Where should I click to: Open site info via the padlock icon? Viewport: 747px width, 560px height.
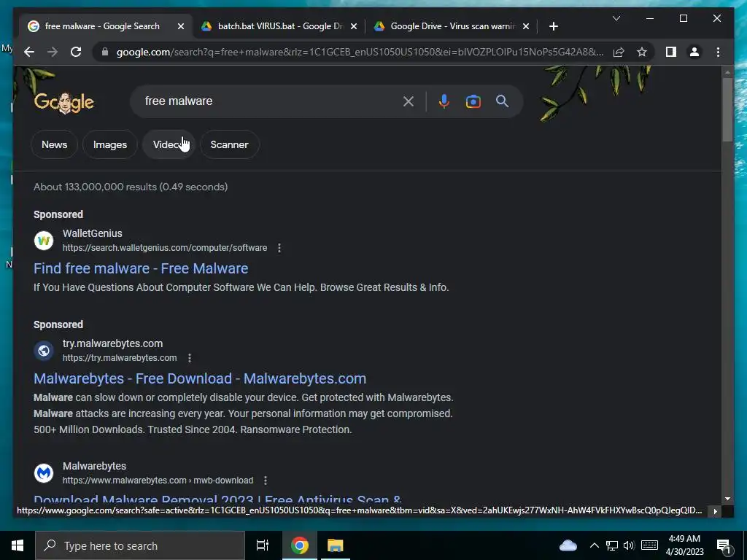tap(105, 52)
